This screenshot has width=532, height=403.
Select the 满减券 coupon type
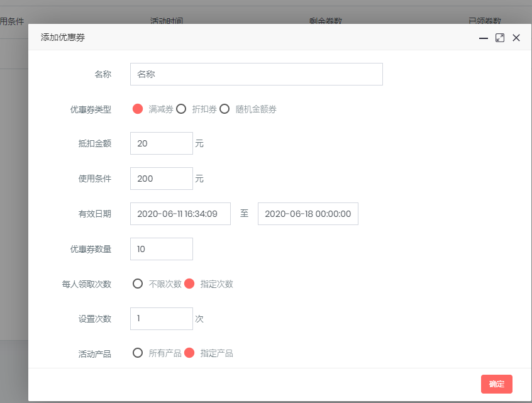click(x=138, y=109)
